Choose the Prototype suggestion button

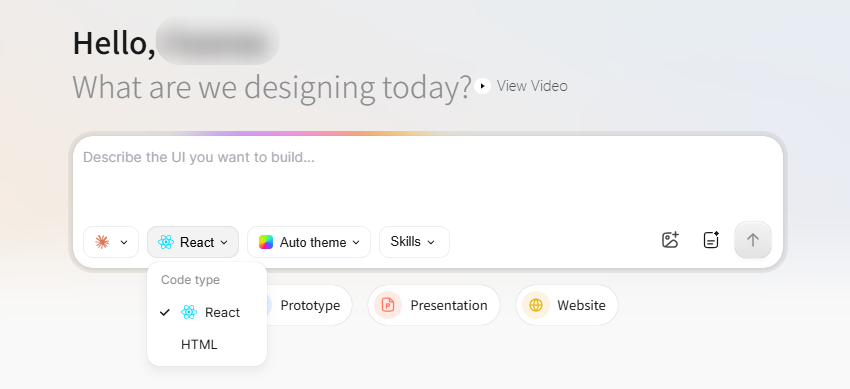[310, 305]
